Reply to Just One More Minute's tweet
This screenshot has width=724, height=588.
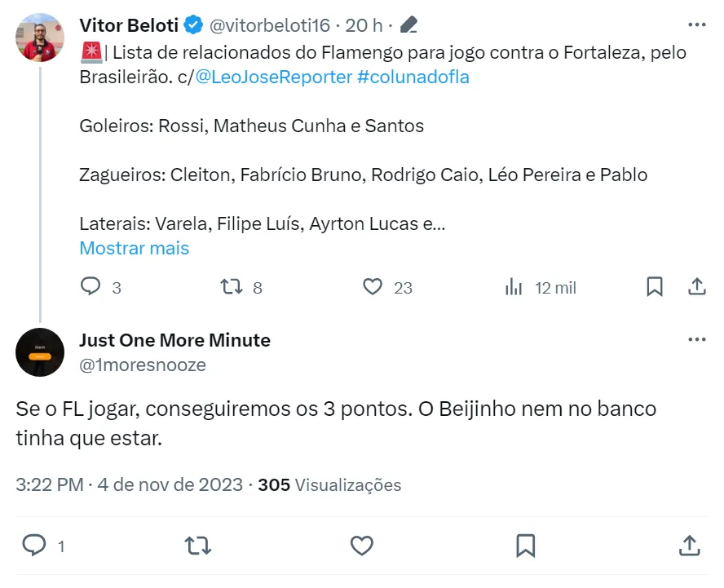point(33,545)
